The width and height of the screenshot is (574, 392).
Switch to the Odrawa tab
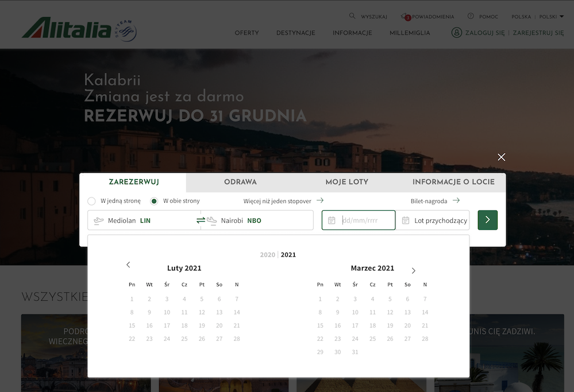click(x=240, y=182)
